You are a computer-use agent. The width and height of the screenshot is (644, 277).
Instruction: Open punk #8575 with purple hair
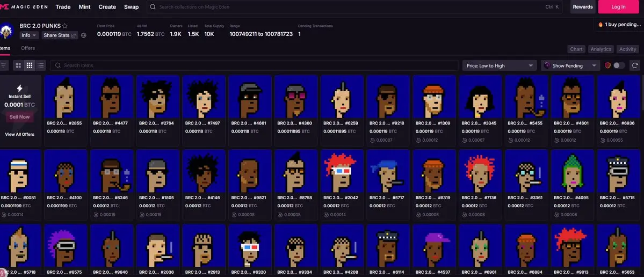click(66, 246)
